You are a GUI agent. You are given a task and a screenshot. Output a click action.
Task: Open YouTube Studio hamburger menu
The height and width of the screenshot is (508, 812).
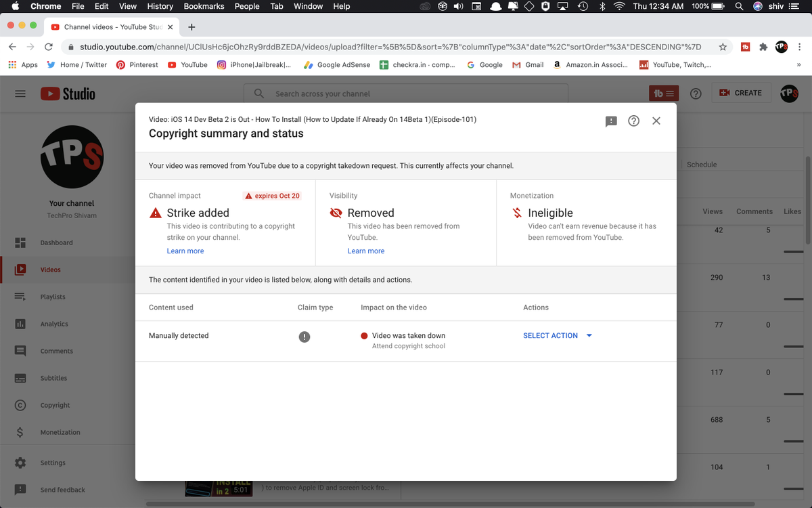click(20, 93)
